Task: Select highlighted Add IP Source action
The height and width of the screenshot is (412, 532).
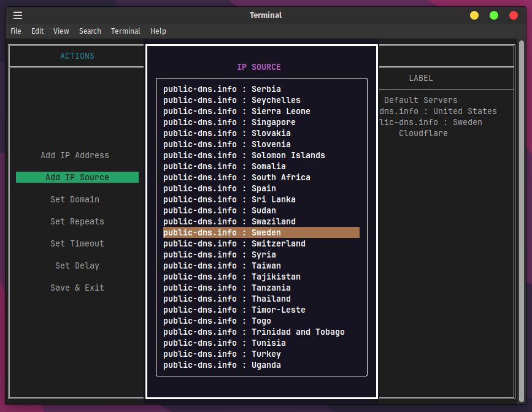Action: tap(77, 177)
